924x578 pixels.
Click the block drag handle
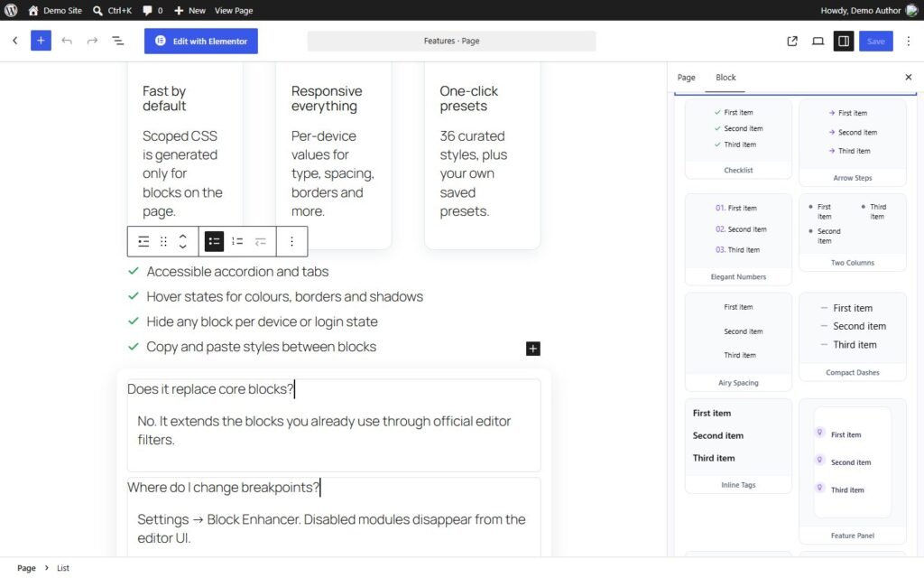click(164, 241)
